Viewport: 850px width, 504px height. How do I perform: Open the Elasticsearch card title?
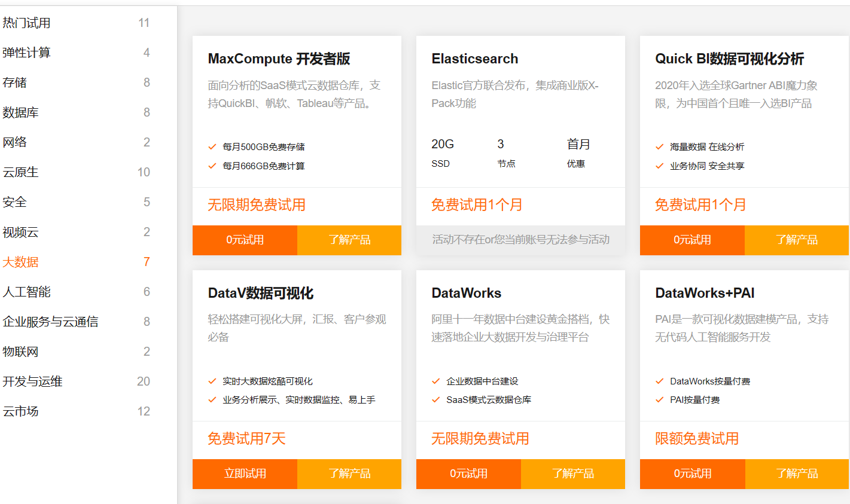pos(475,59)
